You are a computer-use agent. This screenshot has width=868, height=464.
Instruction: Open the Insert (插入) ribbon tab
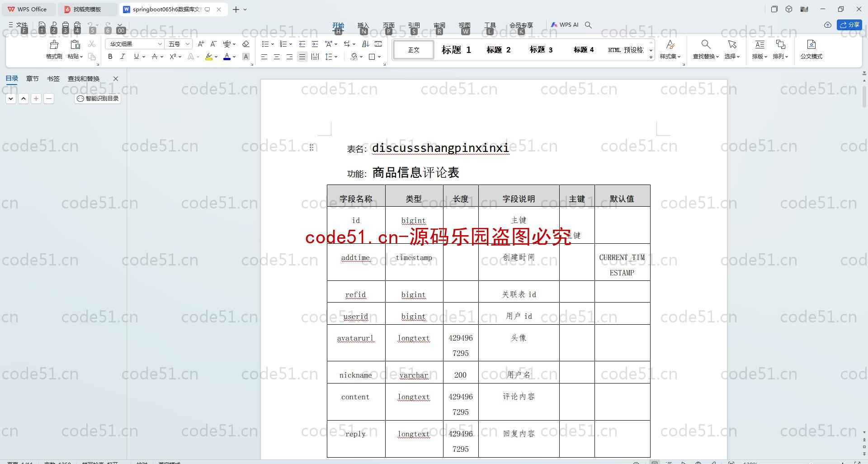pyautogui.click(x=363, y=25)
